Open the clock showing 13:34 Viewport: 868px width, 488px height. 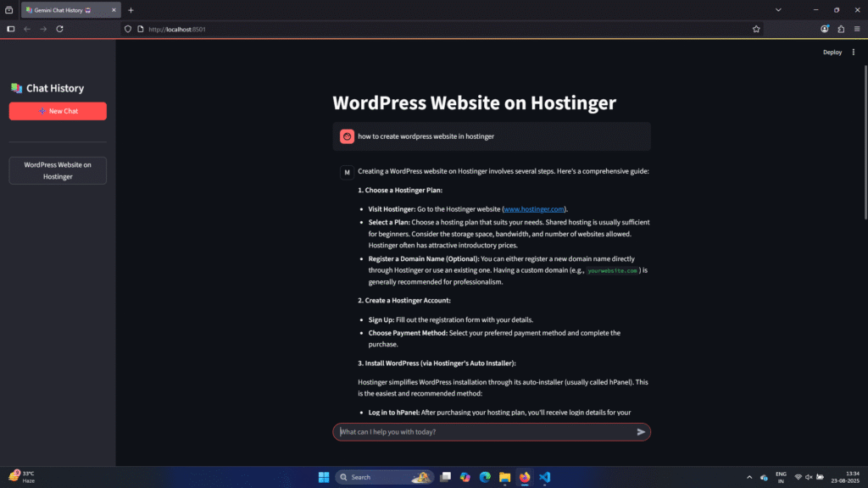(845, 477)
